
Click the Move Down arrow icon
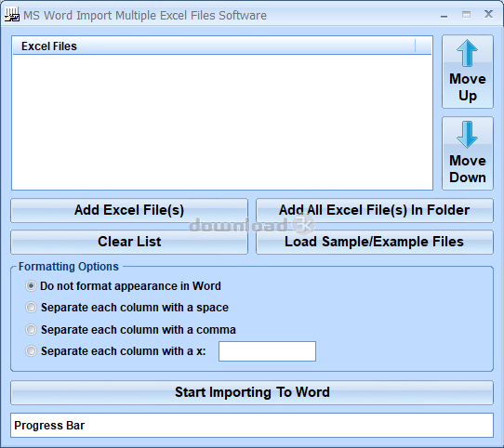point(467,135)
